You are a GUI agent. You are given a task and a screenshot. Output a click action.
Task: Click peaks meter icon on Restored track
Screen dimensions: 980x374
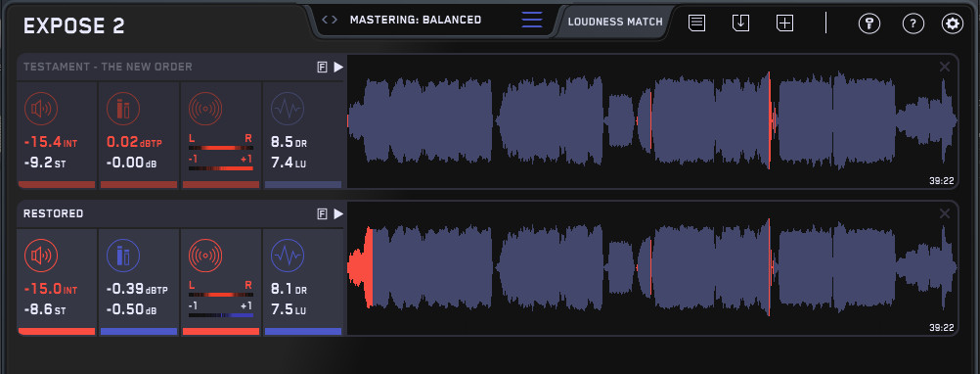point(123,256)
